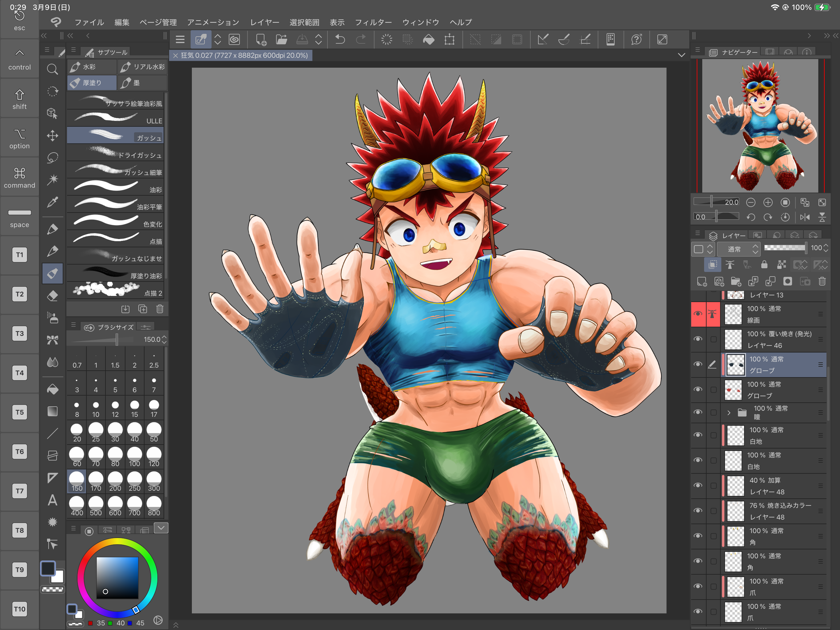
Task: Click Rotate left icon in Navigator
Action: coord(751,217)
